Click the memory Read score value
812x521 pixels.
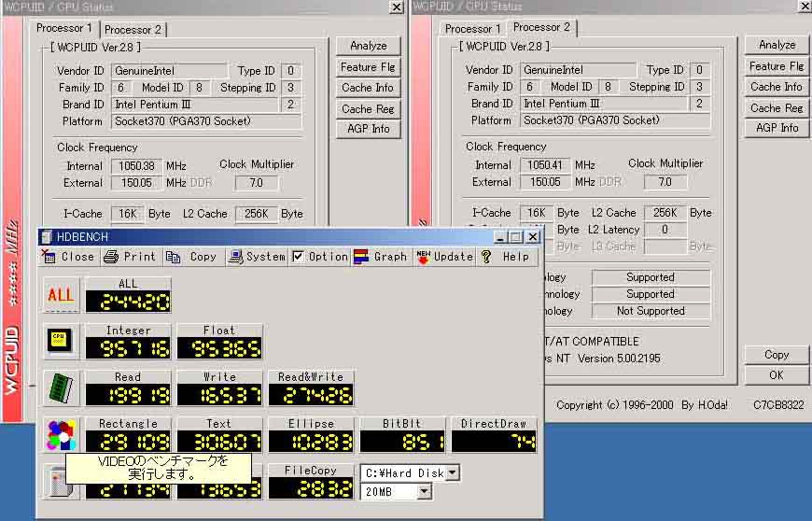[129, 395]
